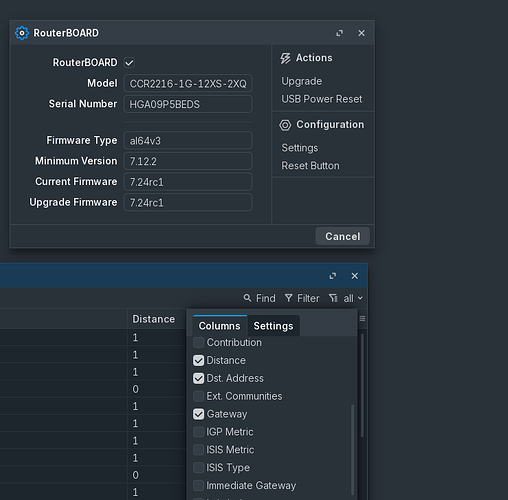
Task: Enable the Ext. Communities column checkbox
Action: pos(198,396)
